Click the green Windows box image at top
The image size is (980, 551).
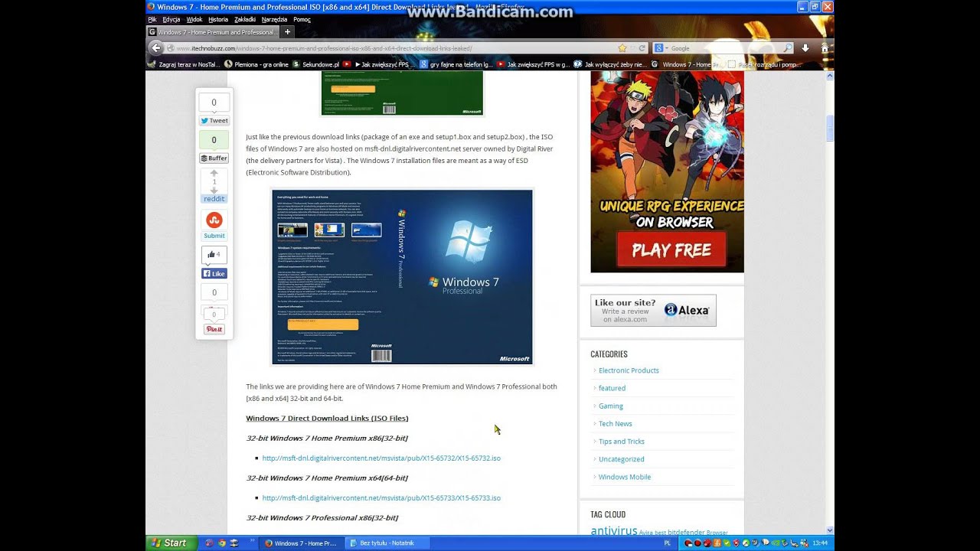(x=402, y=93)
